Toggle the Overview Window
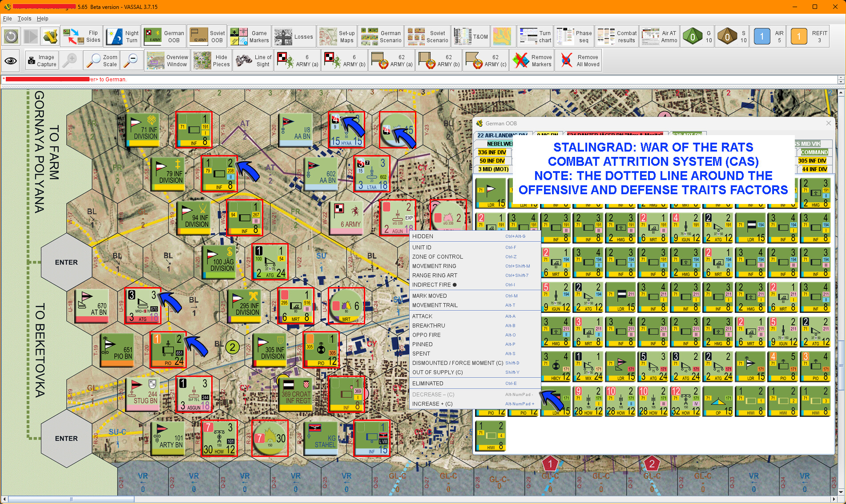 [x=167, y=60]
